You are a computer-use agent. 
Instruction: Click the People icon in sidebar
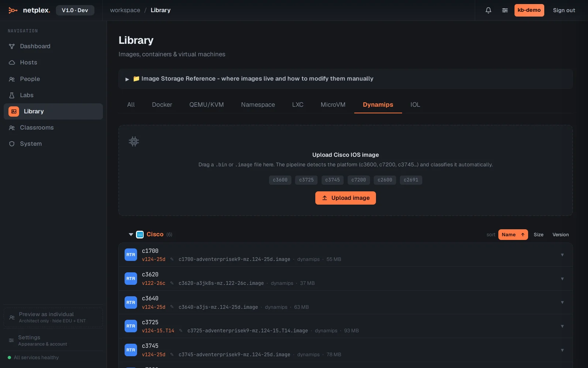pos(12,79)
